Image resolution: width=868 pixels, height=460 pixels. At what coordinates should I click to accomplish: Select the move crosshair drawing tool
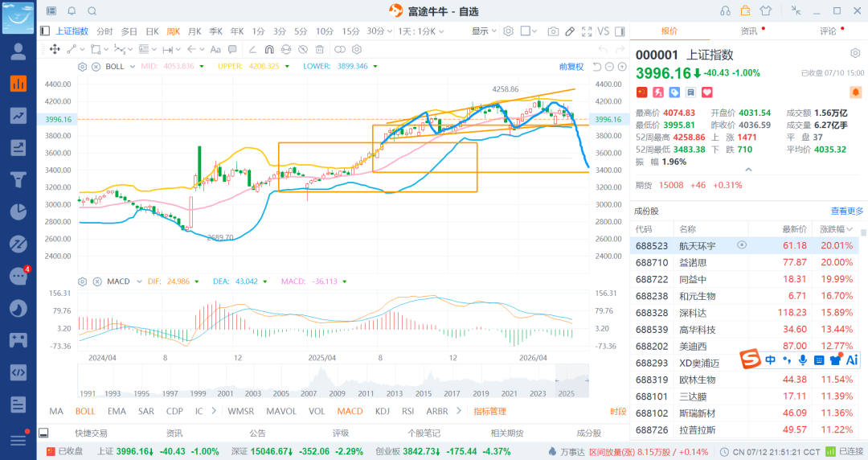[x=55, y=49]
